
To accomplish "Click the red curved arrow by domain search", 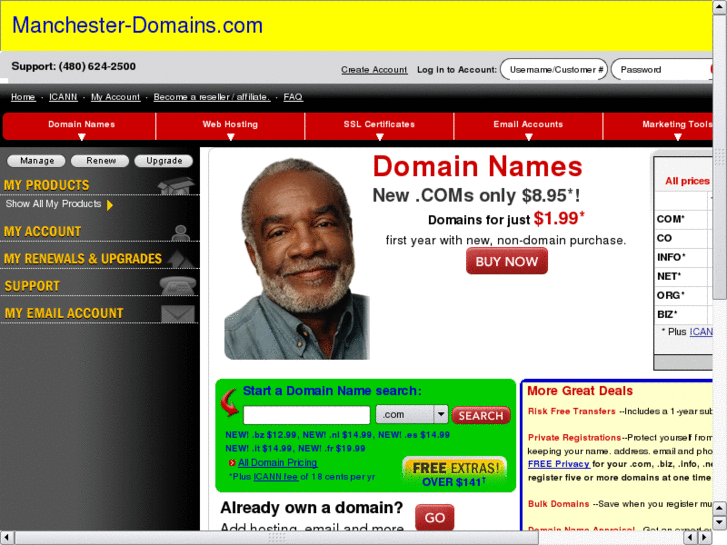I will click(x=230, y=402).
